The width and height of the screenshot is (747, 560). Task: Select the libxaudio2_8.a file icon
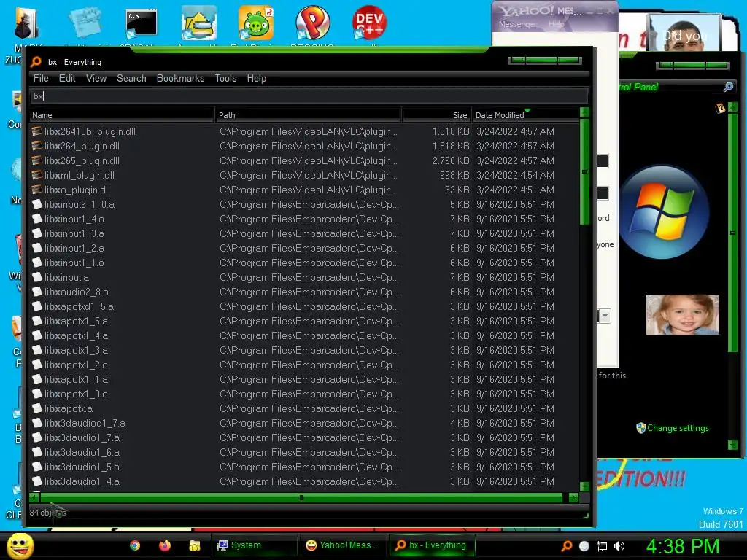point(36,292)
